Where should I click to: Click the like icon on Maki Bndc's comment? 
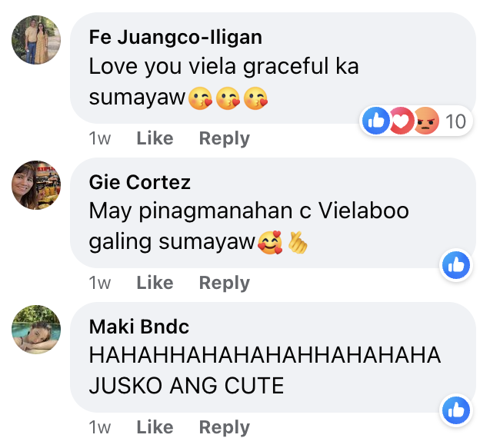tap(456, 410)
